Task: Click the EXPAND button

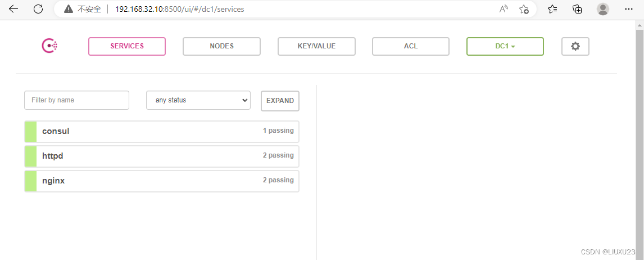Action: tap(280, 101)
